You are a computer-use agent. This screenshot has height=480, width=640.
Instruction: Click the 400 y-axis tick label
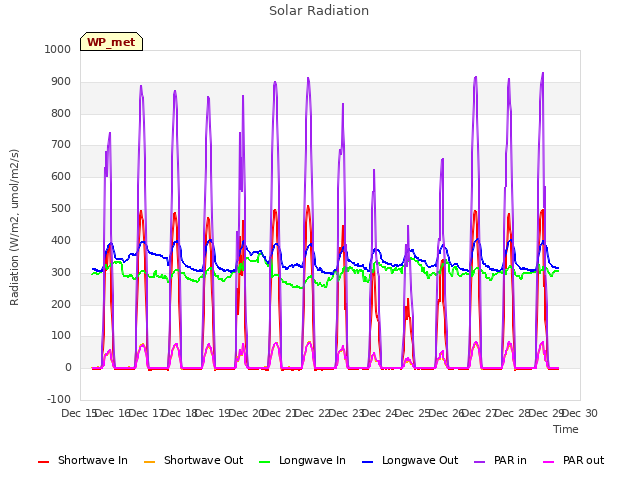60,240
